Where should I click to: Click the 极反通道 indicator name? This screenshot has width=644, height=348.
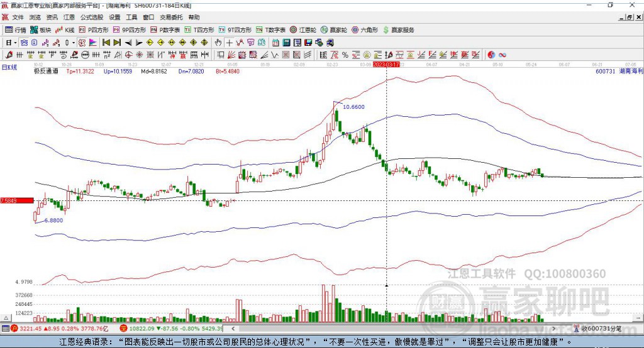pyautogui.click(x=46, y=72)
